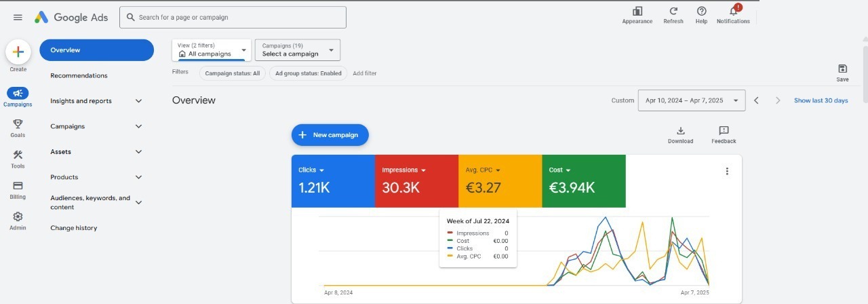Open Change history in the sidebar

pos(74,228)
